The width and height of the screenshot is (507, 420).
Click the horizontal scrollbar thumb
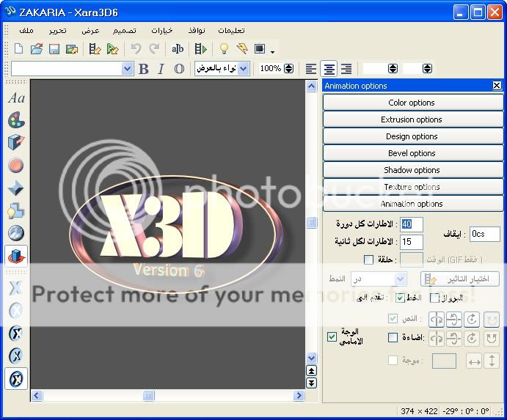[148, 396]
